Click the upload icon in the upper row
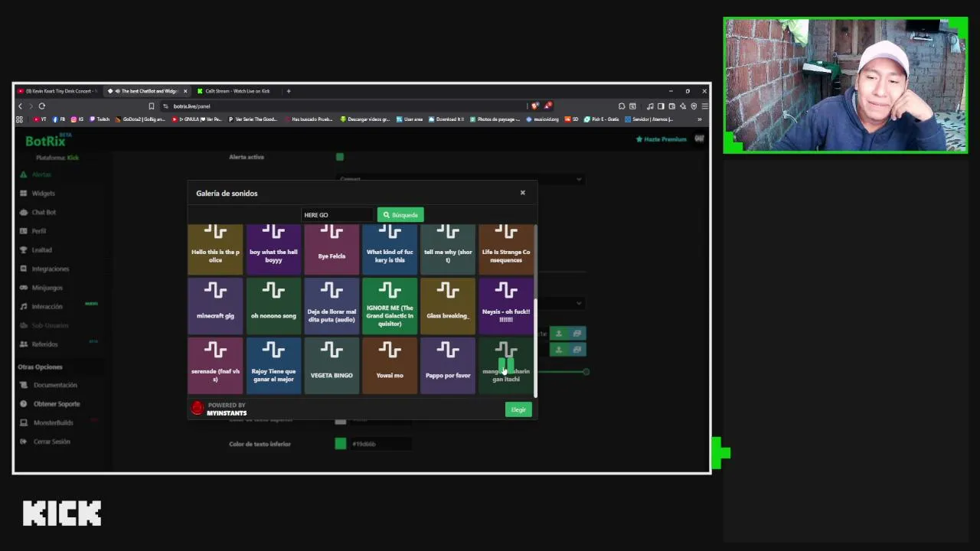Screen dimensions: 980x551 pyautogui.click(x=559, y=334)
